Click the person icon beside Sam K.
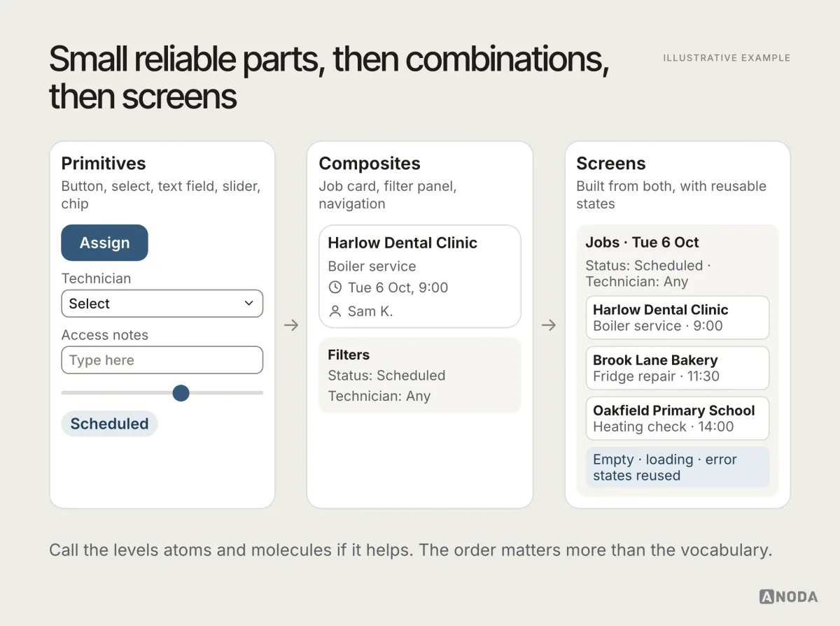 (x=335, y=311)
